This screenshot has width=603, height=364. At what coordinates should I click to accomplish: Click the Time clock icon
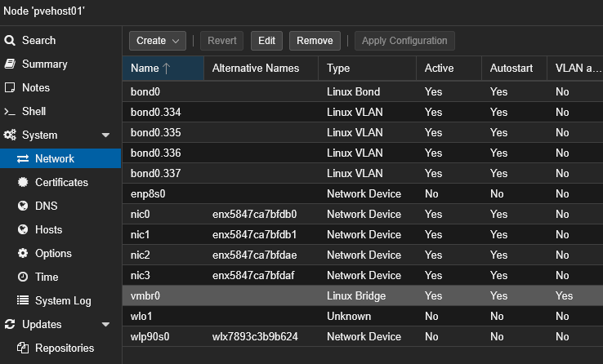tap(23, 277)
